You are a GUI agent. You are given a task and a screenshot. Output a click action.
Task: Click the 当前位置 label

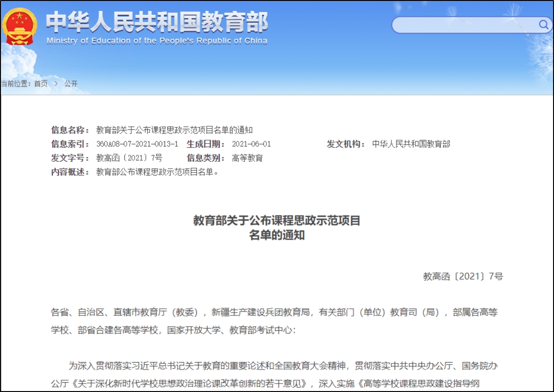click(16, 84)
